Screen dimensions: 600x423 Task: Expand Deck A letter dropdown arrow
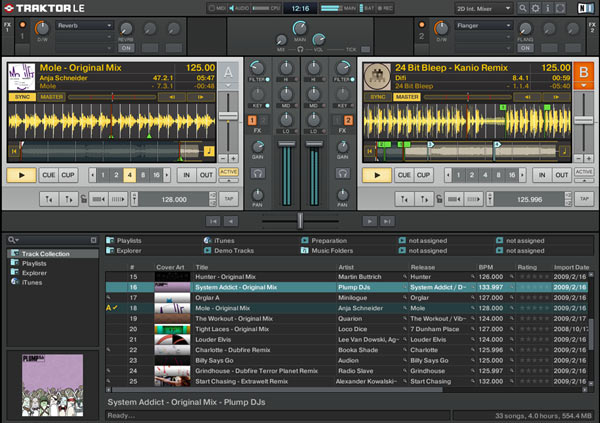[x=228, y=85]
